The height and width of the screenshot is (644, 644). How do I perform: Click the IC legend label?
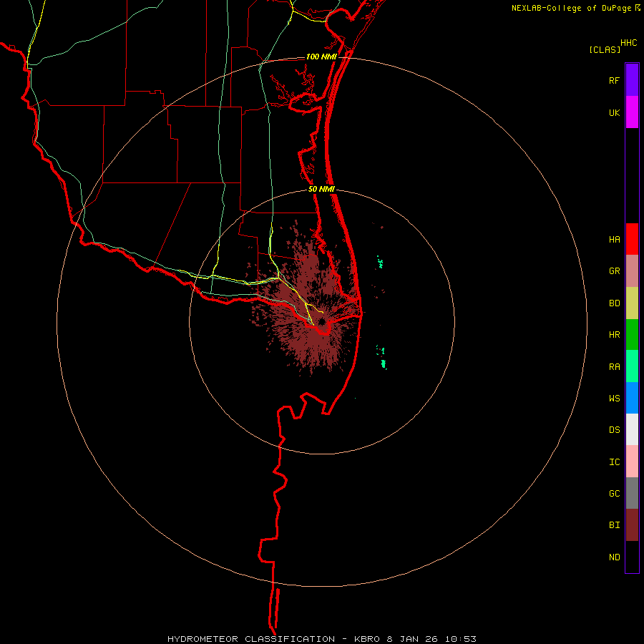(x=614, y=462)
